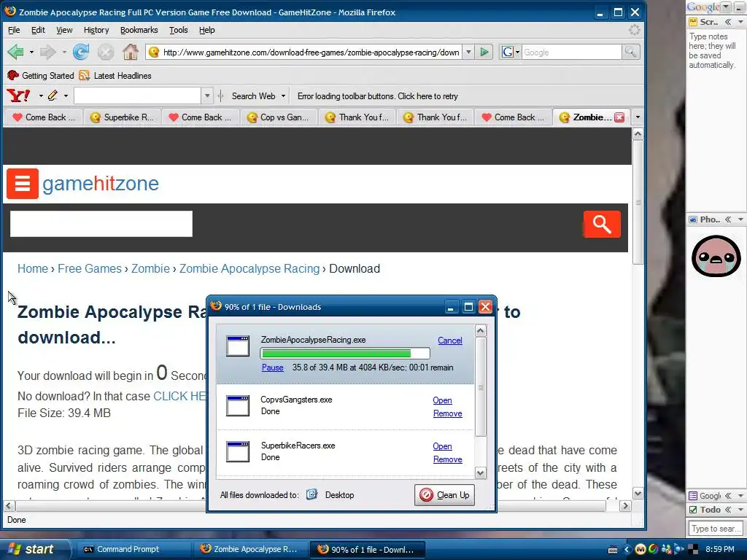Click the Downloads list vertical scrollbar thumb
Screen dimensions: 747x560
481,387
